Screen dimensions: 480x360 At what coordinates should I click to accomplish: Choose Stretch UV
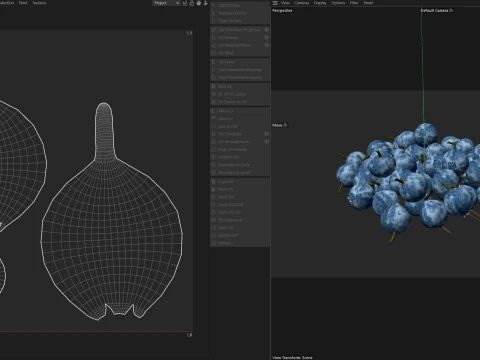pos(240,157)
